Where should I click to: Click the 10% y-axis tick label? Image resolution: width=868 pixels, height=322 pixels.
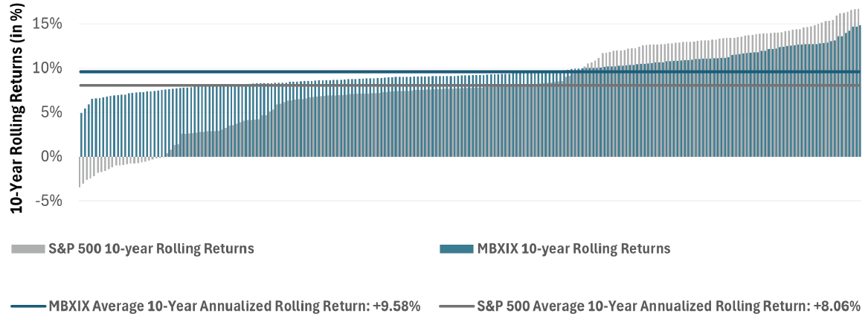(48, 68)
